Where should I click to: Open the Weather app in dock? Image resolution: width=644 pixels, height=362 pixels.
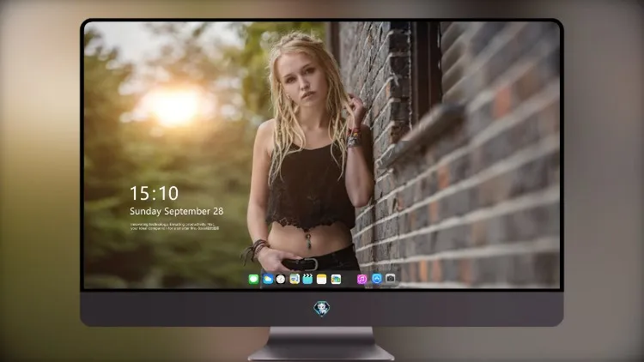pos(267,280)
